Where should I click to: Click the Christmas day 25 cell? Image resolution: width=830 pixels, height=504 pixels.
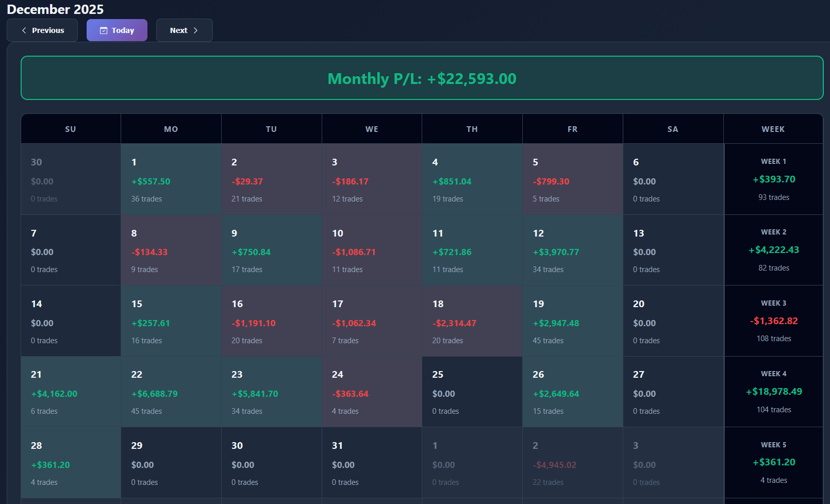click(472, 392)
